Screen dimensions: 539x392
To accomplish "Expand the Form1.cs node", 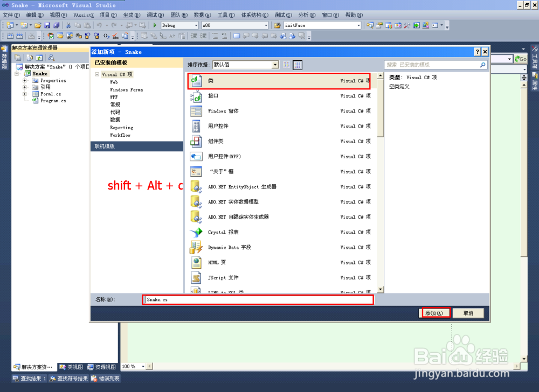I will click(25, 94).
